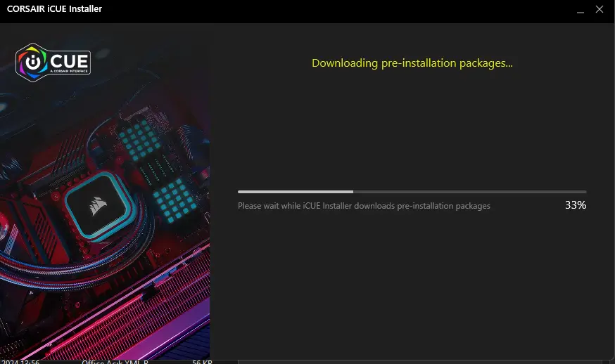Screen dimensions: 615x364
Task: Click the 'CORSAIR iCUE Installer' window title
Action: coord(54,8)
